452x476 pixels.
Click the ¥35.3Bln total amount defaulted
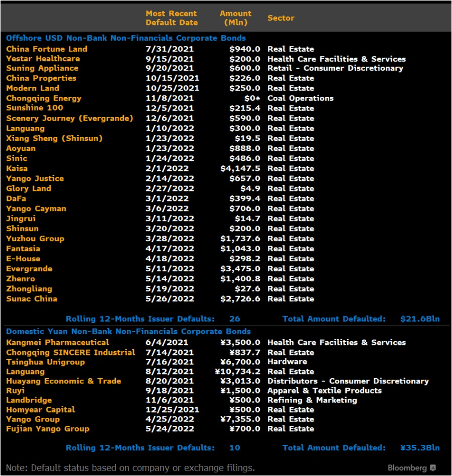click(x=420, y=447)
